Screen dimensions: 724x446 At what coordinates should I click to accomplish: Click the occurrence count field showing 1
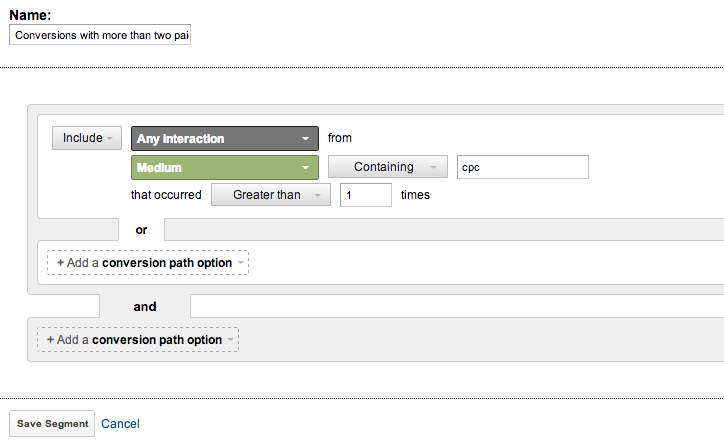click(x=366, y=195)
